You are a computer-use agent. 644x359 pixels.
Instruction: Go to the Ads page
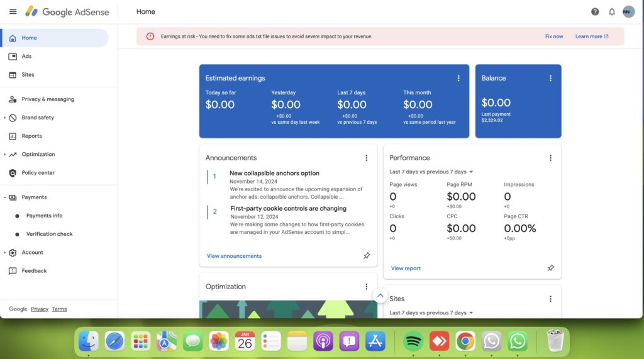point(26,57)
